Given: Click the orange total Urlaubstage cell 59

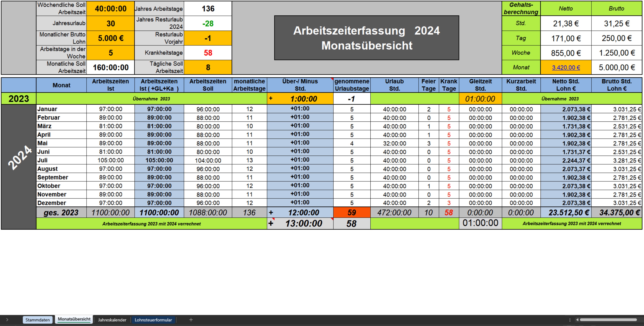Looking at the screenshot, I should (351, 212).
